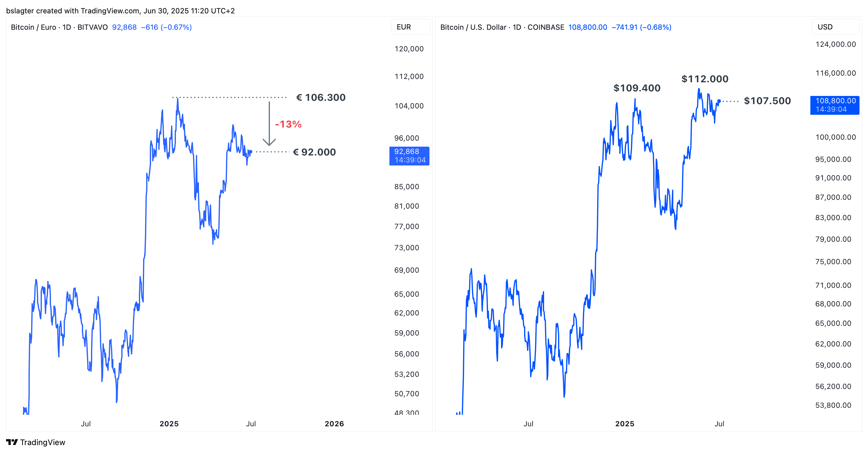868x453 pixels.
Task: Select the $109.400 peak label
Action: [637, 88]
